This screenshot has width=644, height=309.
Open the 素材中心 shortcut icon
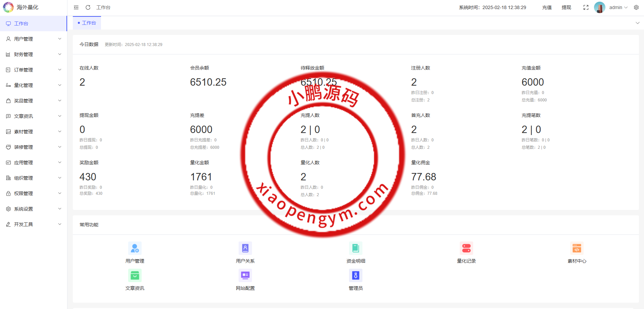[577, 249]
